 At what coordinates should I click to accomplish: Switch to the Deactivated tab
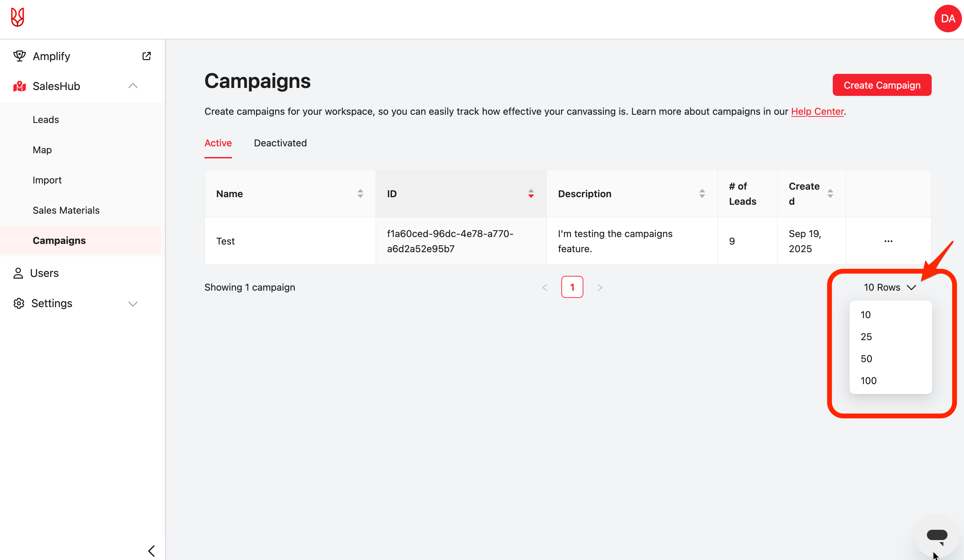tap(280, 143)
